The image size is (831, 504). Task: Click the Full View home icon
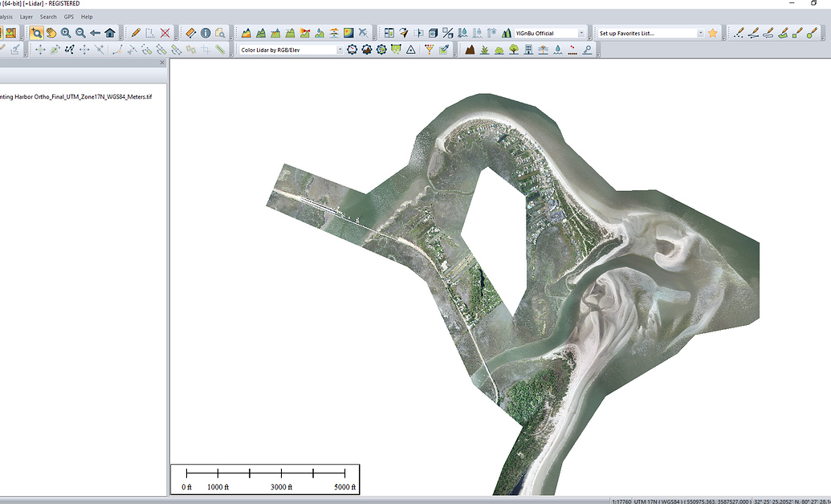[109, 33]
